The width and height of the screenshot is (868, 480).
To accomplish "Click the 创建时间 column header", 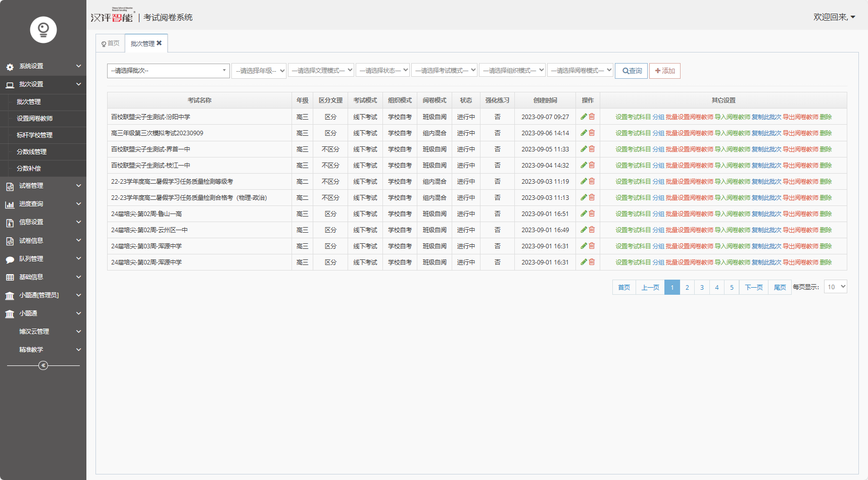I will [x=545, y=100].
